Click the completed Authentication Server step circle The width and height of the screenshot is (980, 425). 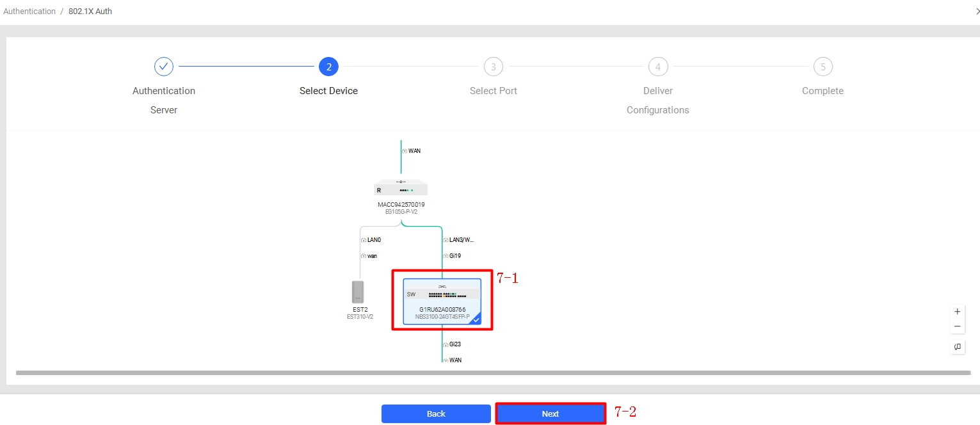[164, 67]
